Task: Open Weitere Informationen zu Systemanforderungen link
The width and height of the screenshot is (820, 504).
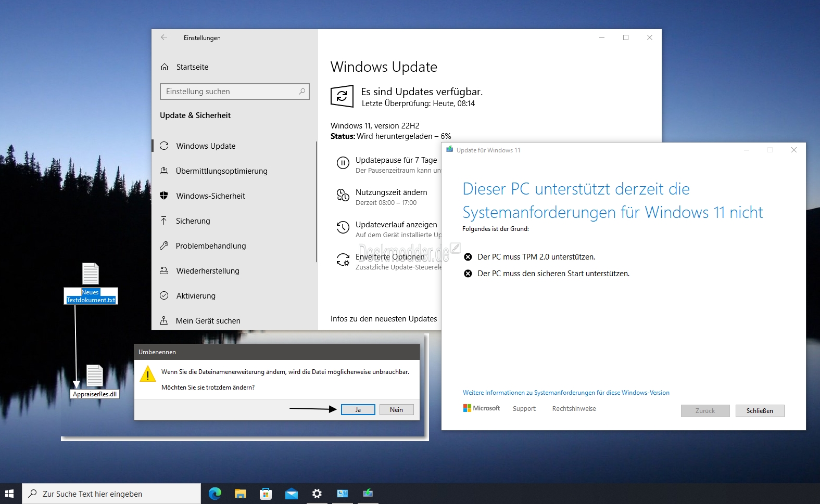Action: pos(566,393)
